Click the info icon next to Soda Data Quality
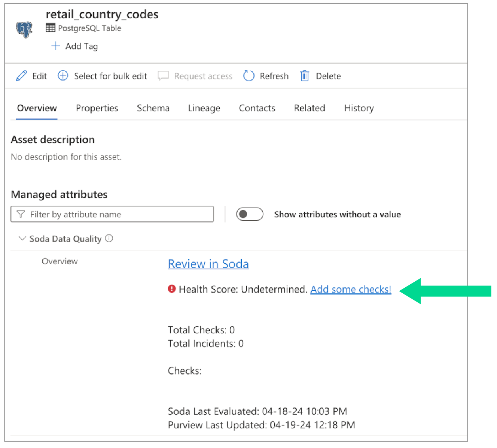Viewport: 497px width, 448px height. [109, 239]
